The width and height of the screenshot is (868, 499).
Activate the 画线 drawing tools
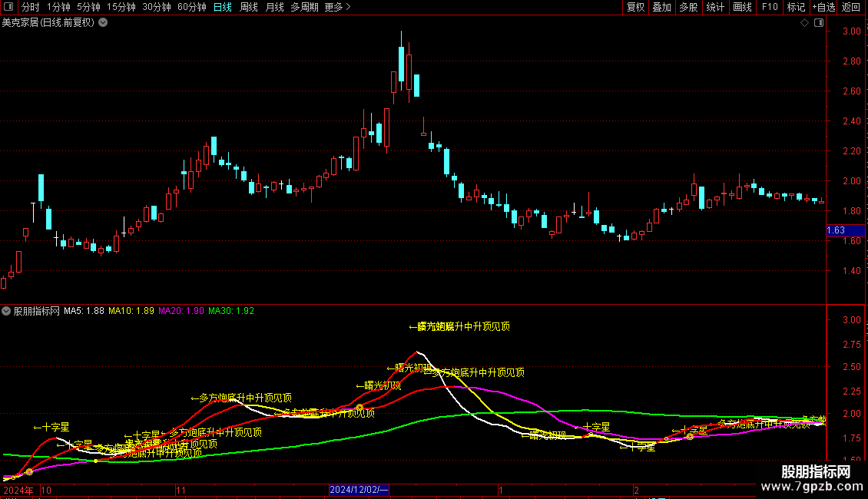742,7
